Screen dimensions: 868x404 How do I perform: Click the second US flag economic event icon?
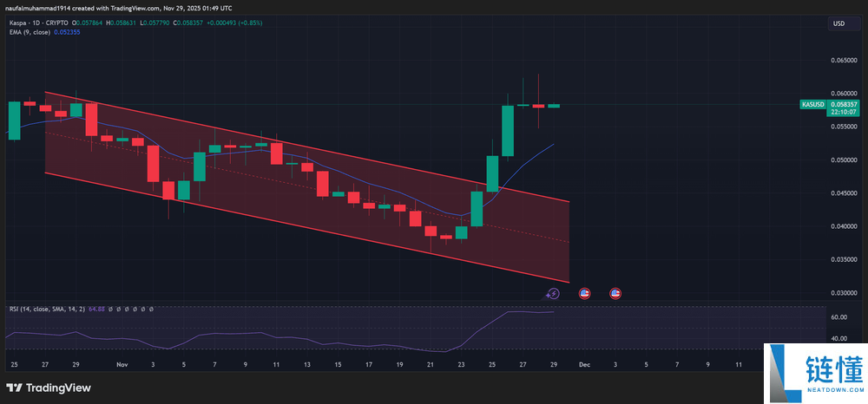point(615,294)
